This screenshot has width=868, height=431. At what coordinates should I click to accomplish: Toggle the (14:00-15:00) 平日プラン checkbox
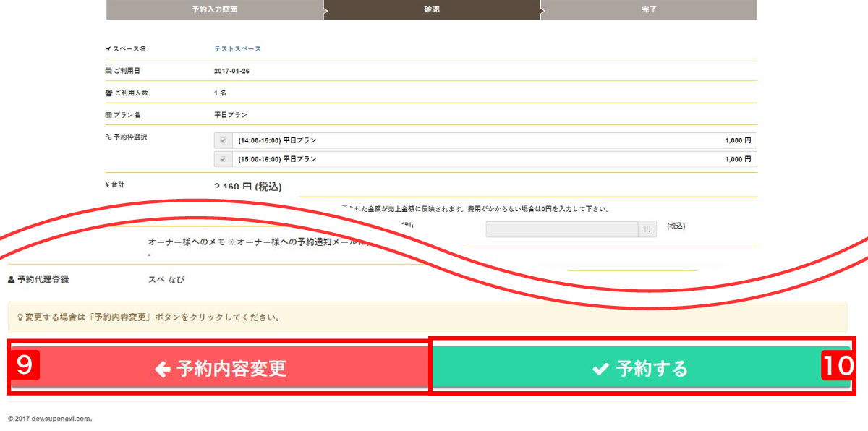224,140
